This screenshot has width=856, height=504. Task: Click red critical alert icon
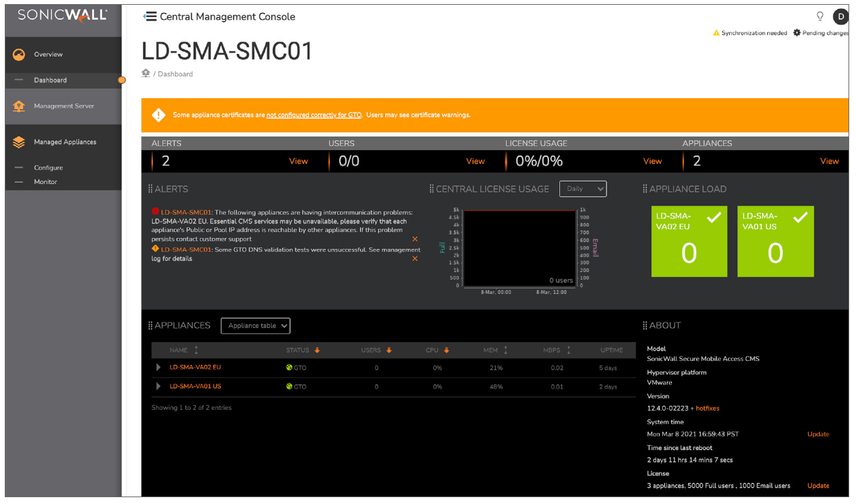click(156, 211)
